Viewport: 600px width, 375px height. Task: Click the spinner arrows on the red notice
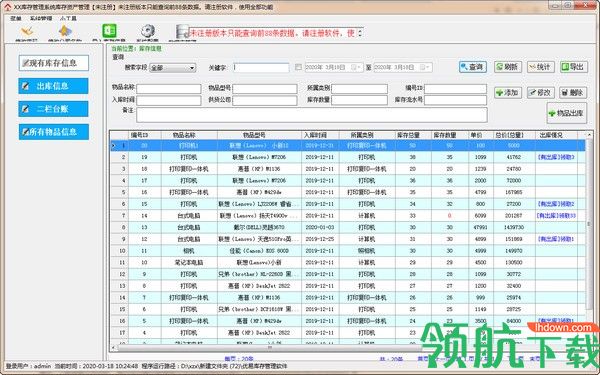point(360,33)
